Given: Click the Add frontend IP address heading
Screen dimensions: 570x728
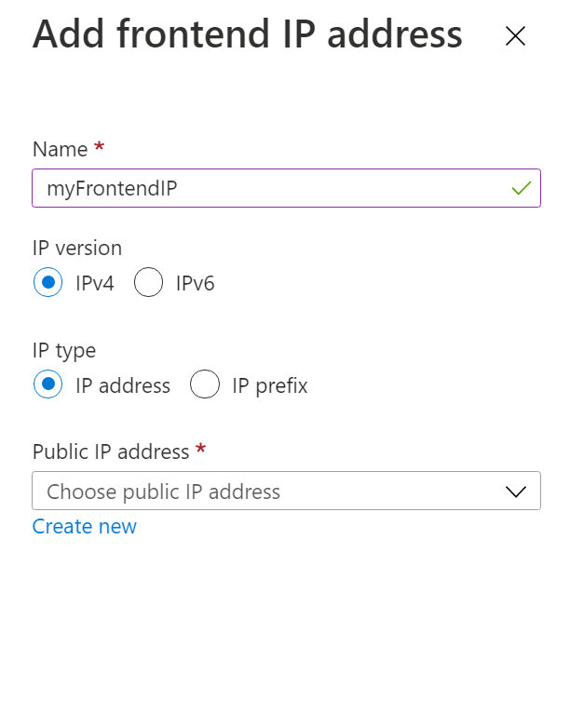Looking at the screenshot, I should coord(248,35).
